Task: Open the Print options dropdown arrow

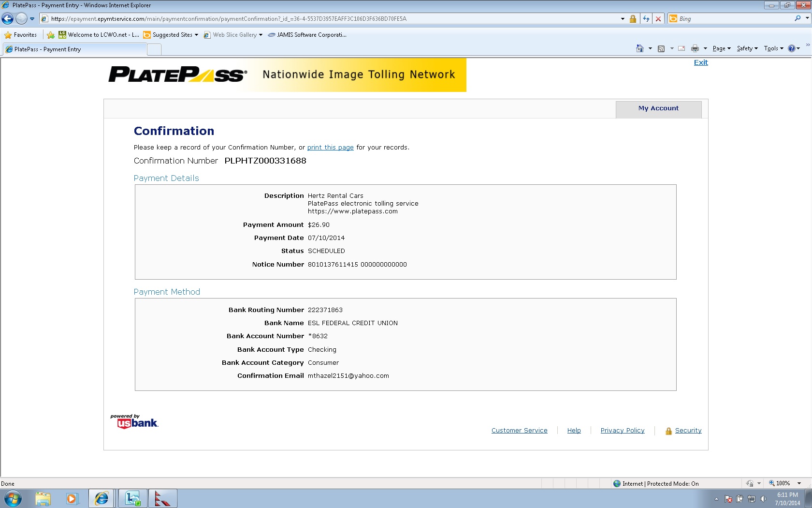Action: point(705,48)
